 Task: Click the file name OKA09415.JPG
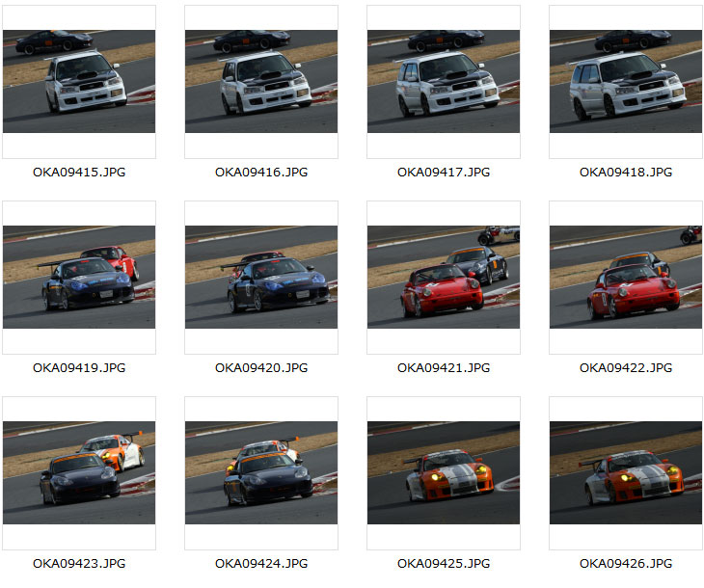tap(79, 173)
